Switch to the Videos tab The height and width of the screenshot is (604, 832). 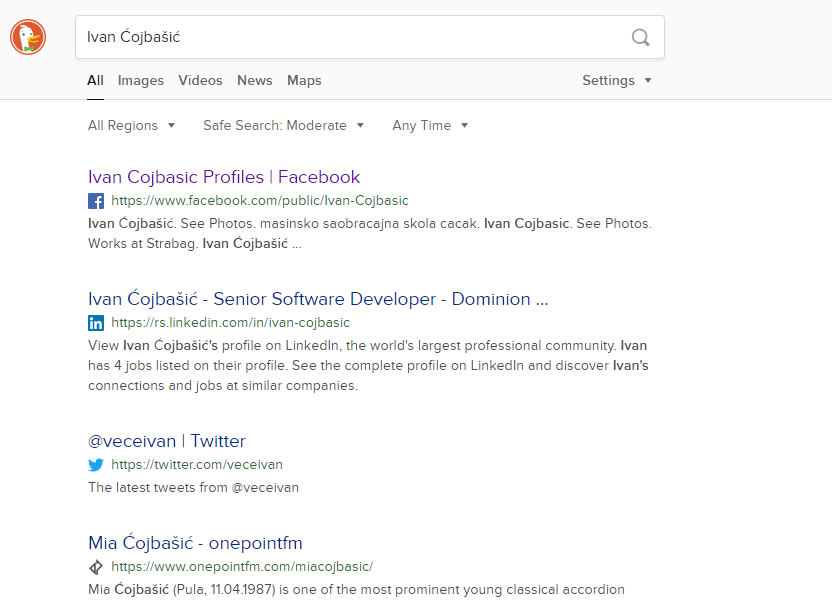point(200,81)
